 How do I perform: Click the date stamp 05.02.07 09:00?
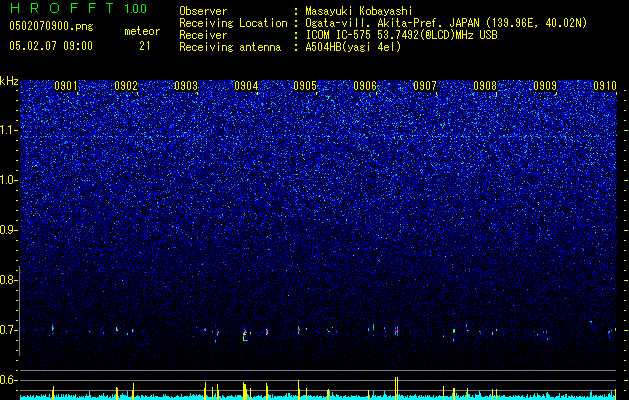click(x=51, y=46)
